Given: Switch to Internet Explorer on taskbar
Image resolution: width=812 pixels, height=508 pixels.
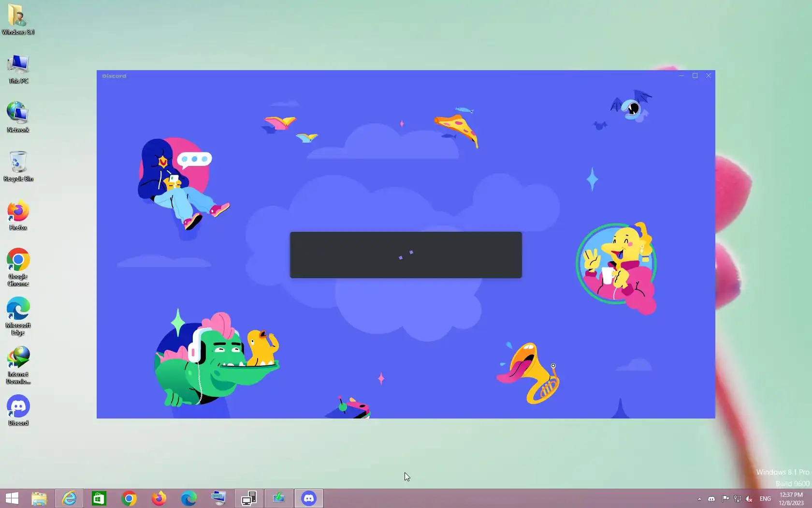Looking at the screenshot, I should click(x=69, y=498).
